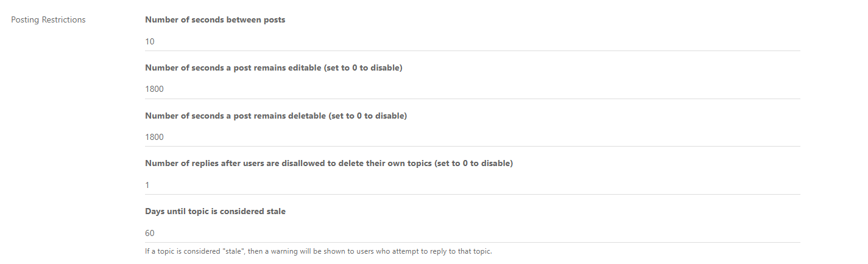Click the value 1 for replies limit

[x=147, y=185]
